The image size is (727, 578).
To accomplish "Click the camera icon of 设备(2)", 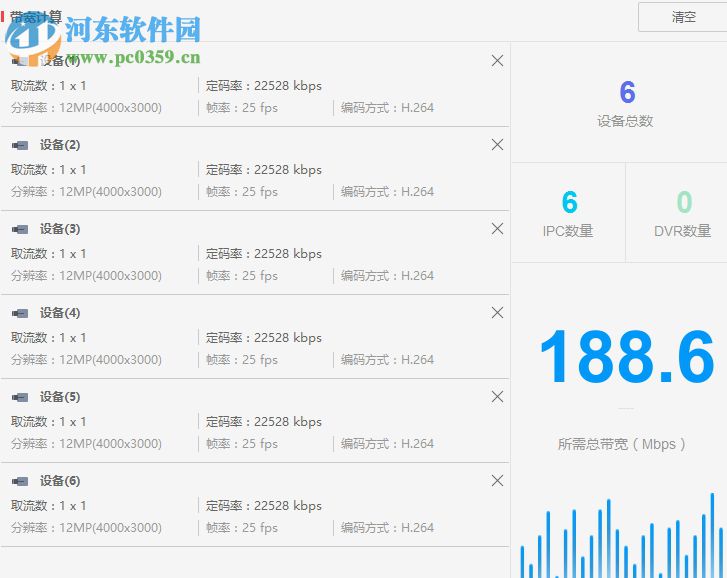I will 20,146.
